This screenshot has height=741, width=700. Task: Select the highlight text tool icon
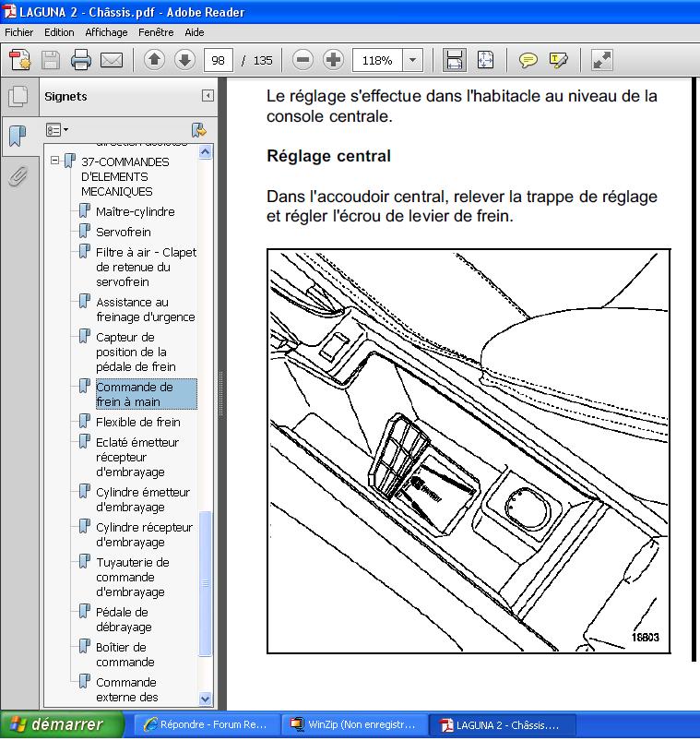[x=558, y=60]
